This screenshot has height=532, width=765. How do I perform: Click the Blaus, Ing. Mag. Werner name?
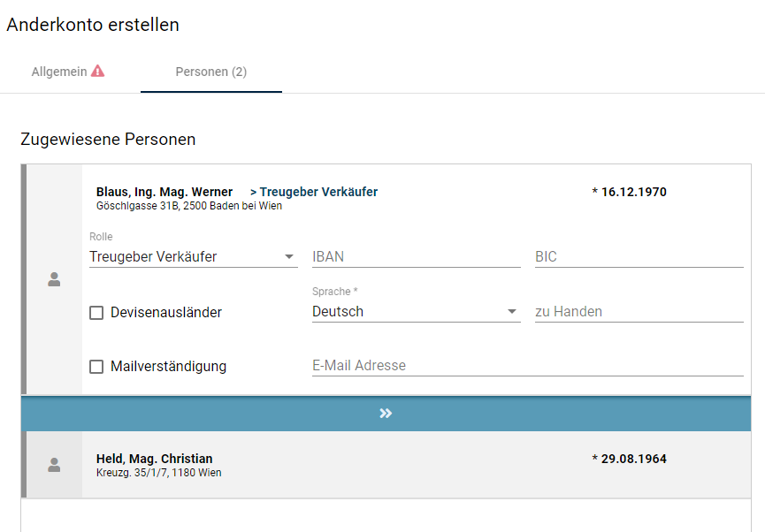point(164,192)
